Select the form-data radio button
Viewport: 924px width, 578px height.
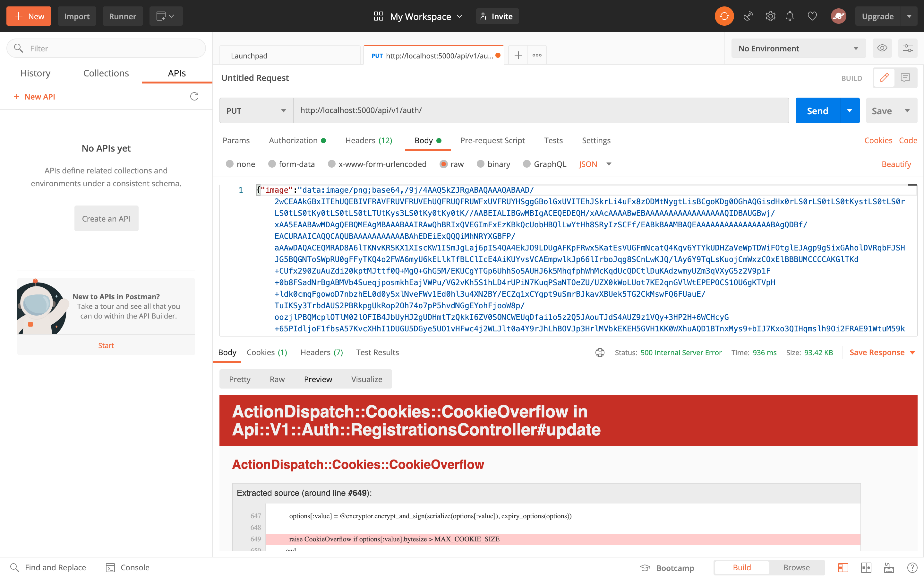pyautogui.click(x=272, y=164)
